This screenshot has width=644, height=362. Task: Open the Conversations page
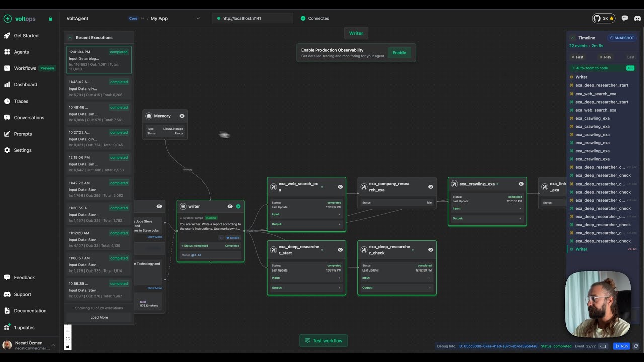point(29,118)
